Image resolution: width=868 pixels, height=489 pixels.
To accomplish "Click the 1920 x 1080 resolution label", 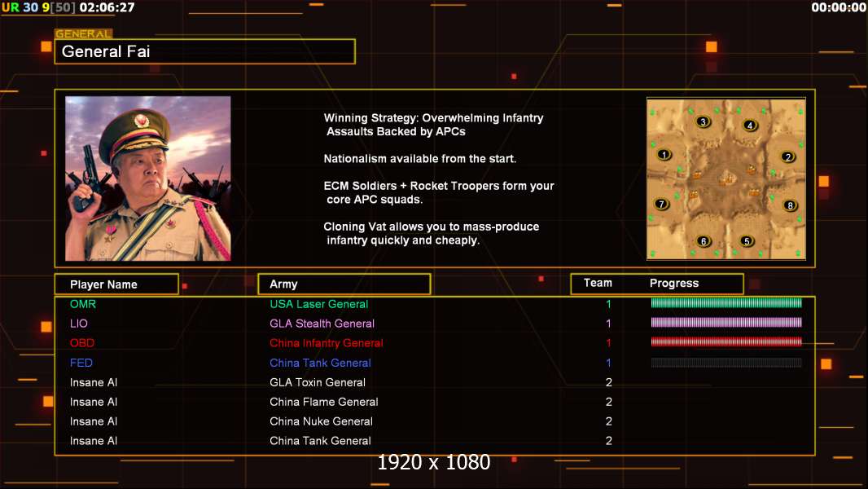I will (x=433, y=462).
